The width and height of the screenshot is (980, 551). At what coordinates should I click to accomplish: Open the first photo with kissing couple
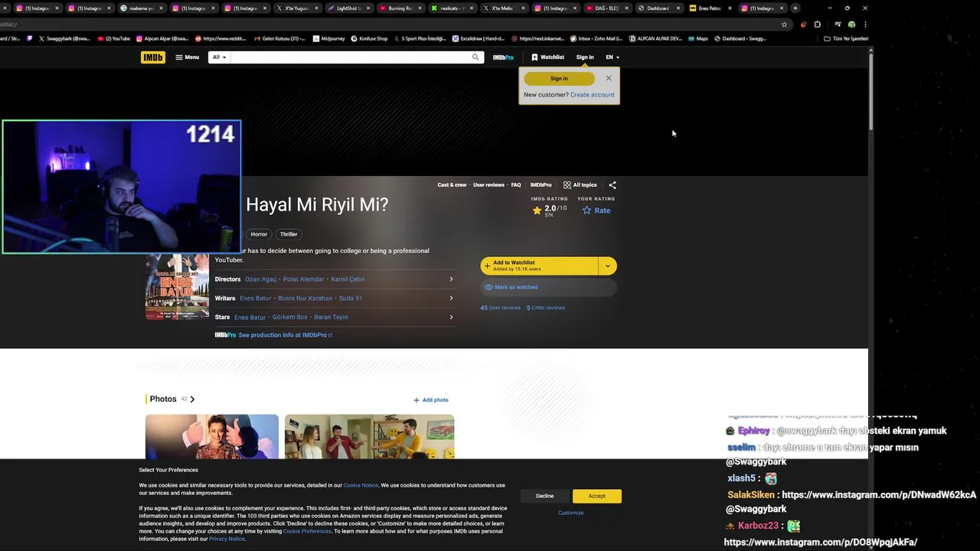pyautogui.click(x=212, y=436)
